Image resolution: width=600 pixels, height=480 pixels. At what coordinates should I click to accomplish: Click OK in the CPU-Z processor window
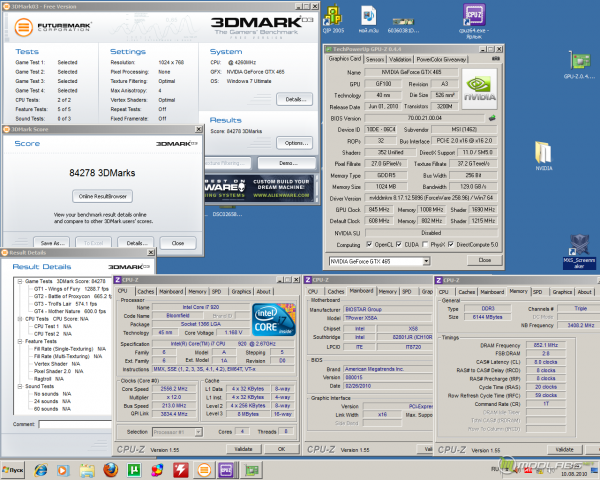(x=281, y=449)
